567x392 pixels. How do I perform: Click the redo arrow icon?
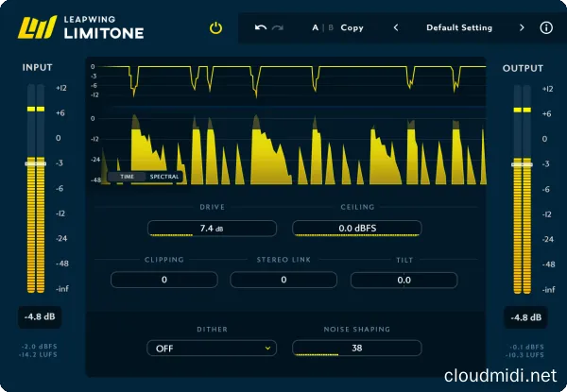click(x=277, y=28)
